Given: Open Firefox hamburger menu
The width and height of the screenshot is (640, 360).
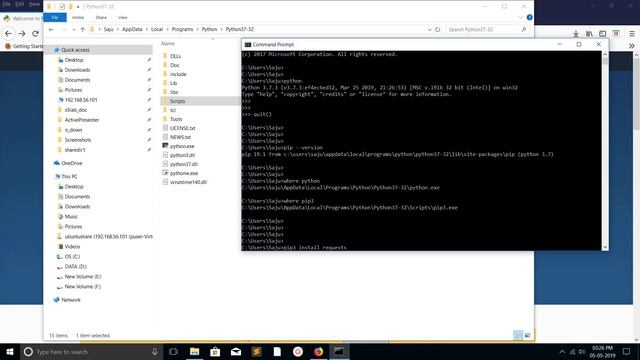Looking at the screenshot, I should (x=632, y=34).
